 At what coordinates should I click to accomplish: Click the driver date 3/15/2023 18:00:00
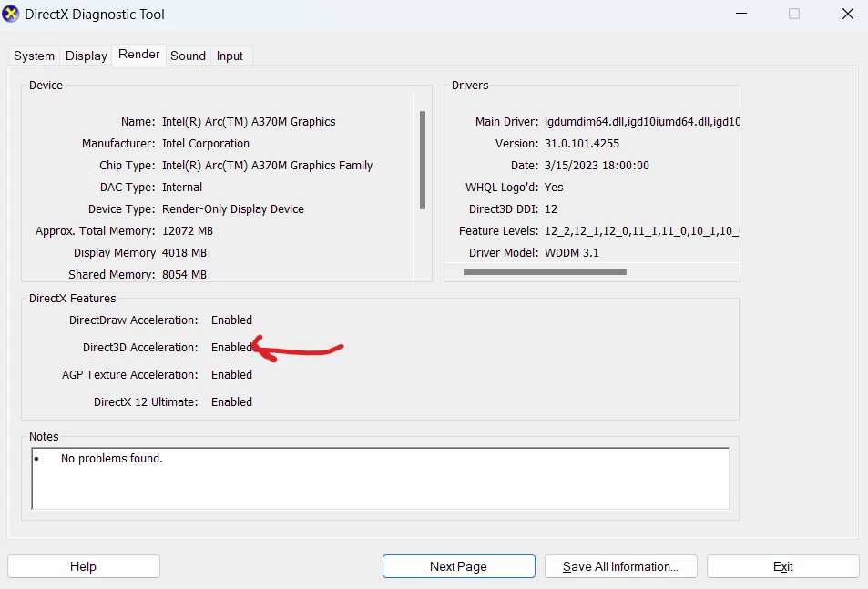coord(597,166)
